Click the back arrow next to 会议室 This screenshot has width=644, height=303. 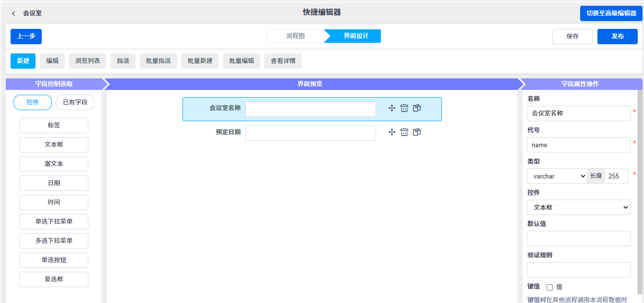coord(13,13)
